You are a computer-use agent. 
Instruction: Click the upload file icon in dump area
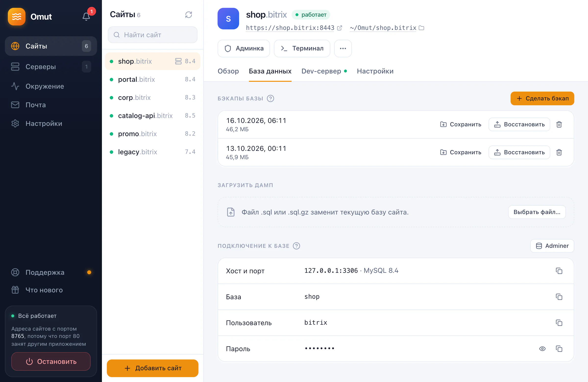tap(231, 212)
